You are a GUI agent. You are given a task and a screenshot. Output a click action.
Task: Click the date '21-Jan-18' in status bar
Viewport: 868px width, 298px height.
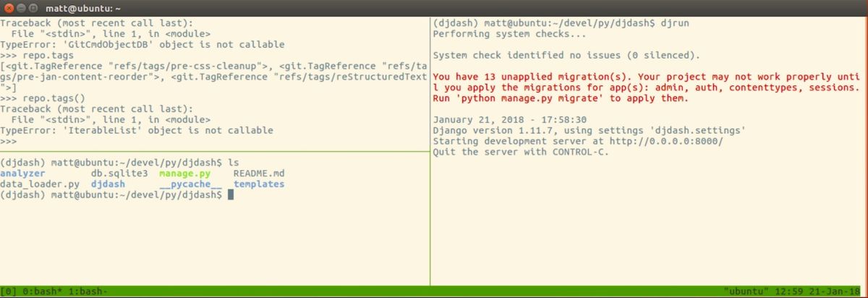[x=836, y=291]
